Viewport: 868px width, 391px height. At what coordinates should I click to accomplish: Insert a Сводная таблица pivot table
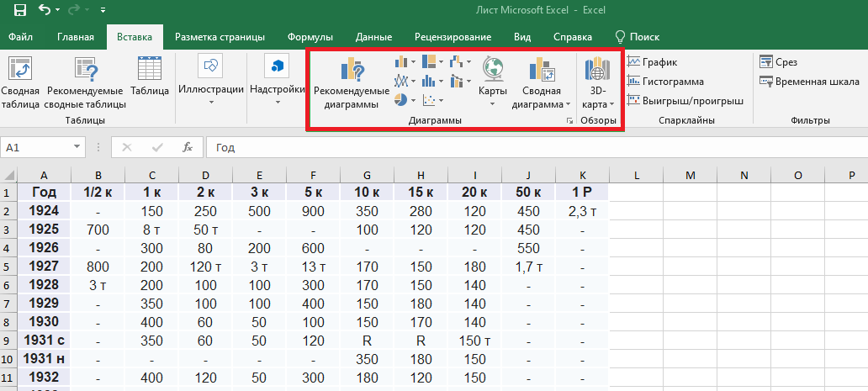20,82
